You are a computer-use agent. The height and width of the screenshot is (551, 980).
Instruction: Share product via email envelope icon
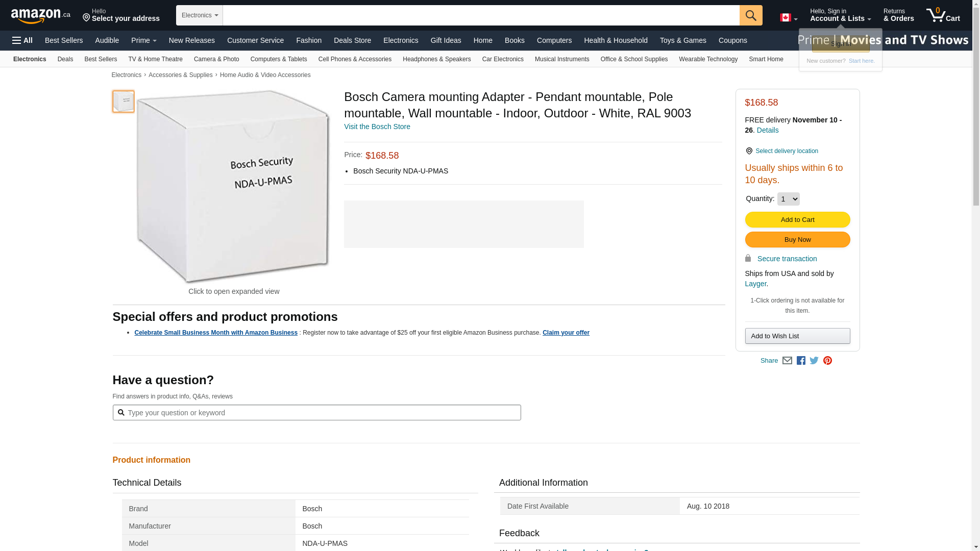click(787, 361)
